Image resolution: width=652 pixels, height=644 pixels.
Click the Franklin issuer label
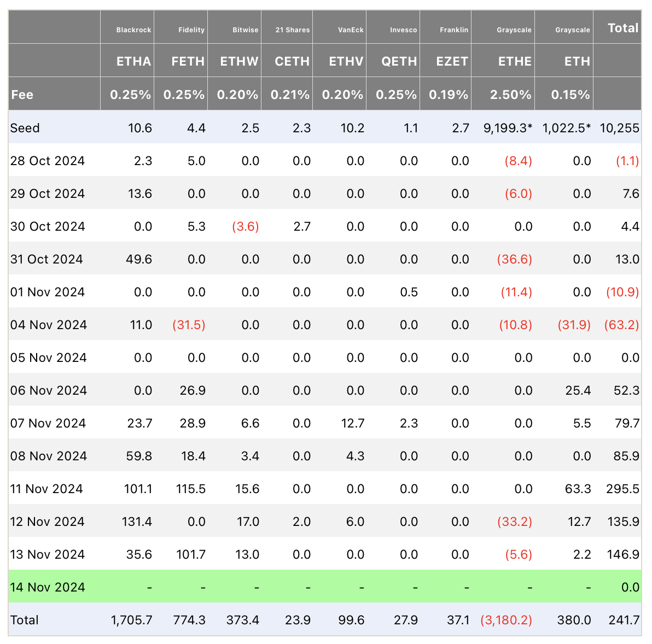[x=454, y=30]
